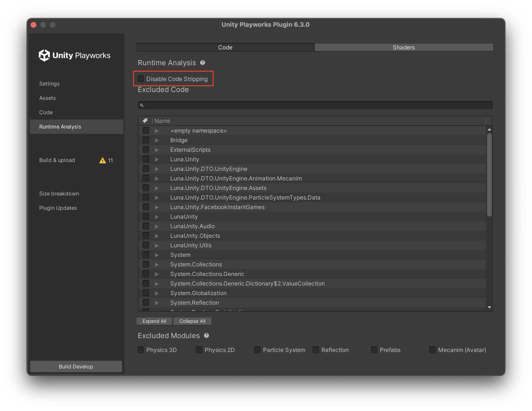This screenshot has height=411, width=532.
Task: Switch to the Shaders tab
Action: [x=404, y=48]
